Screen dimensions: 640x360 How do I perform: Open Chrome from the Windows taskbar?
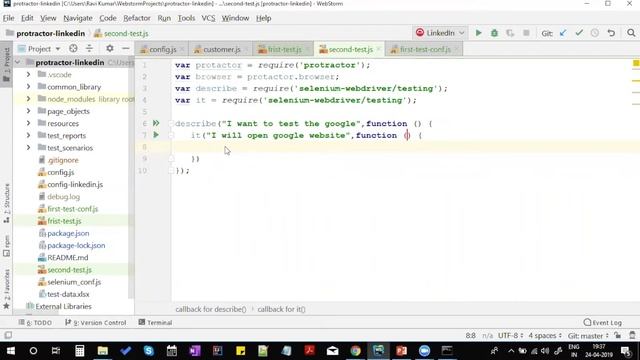(356, 351)
